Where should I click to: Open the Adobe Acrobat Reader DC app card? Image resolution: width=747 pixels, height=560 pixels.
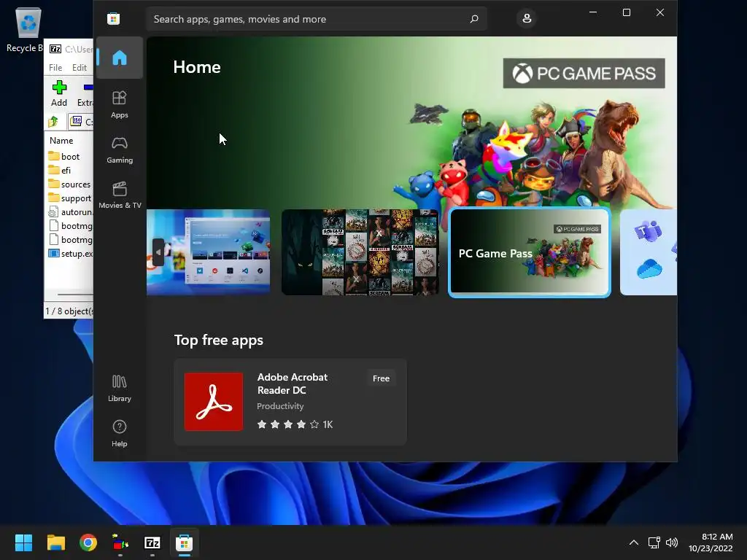290,402
